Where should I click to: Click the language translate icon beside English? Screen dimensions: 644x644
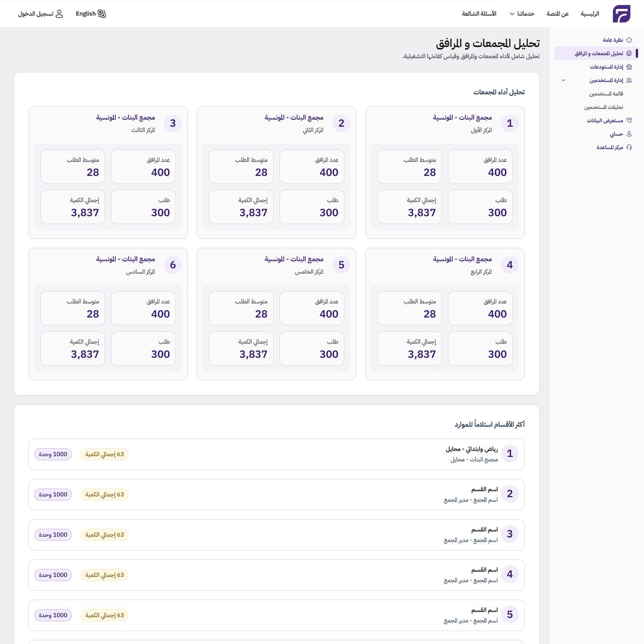(x=102, y=14)
